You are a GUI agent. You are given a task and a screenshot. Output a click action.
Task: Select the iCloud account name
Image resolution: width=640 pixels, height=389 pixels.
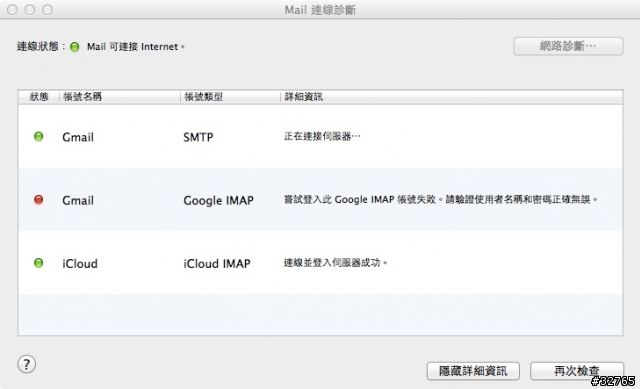[80, 263]
